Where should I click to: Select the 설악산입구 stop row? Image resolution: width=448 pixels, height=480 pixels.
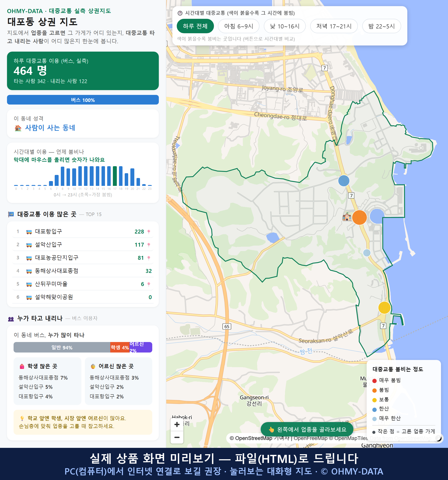point(83,244)
